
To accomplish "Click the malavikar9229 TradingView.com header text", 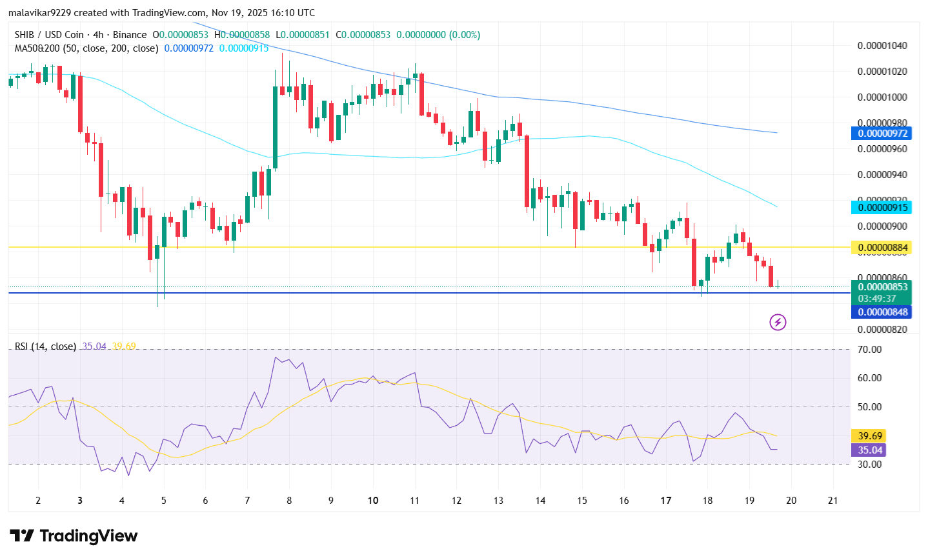I will pyautogui.click(x=161, y=13).
